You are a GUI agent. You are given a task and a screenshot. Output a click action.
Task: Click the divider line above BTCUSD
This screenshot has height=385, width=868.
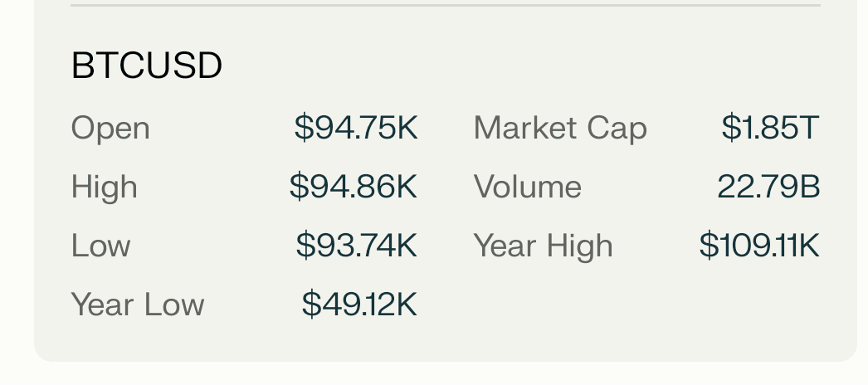(x=446, y=6)
